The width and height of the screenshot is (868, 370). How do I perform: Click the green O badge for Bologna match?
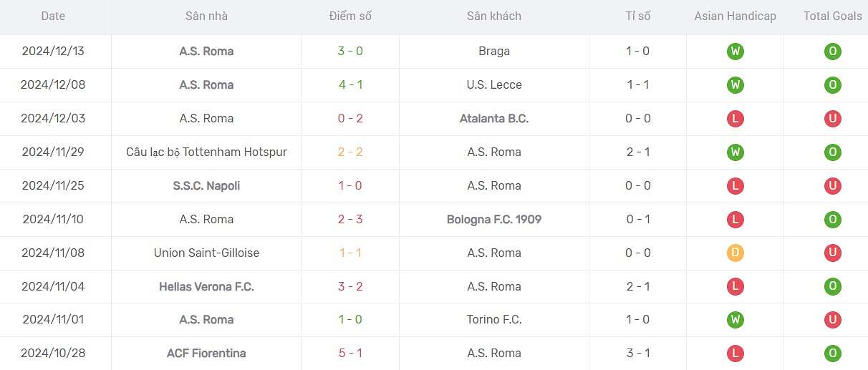tap(832, 220)
